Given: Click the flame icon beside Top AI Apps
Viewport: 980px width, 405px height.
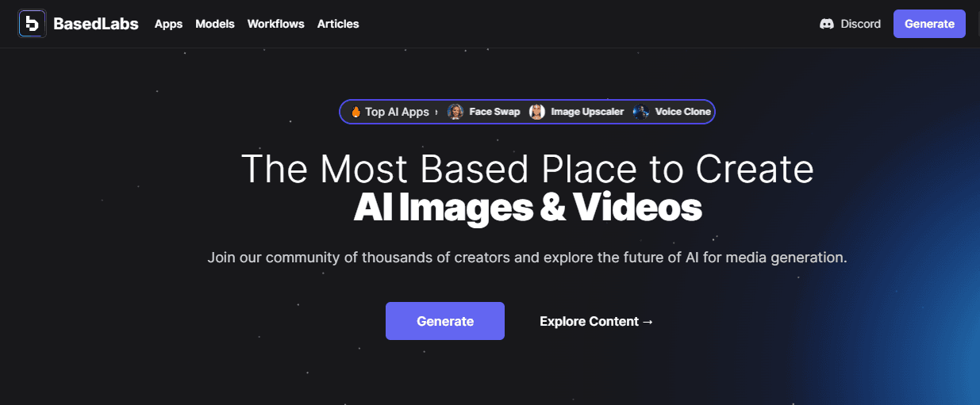Looking at the screenshot, I should point(356,112).
